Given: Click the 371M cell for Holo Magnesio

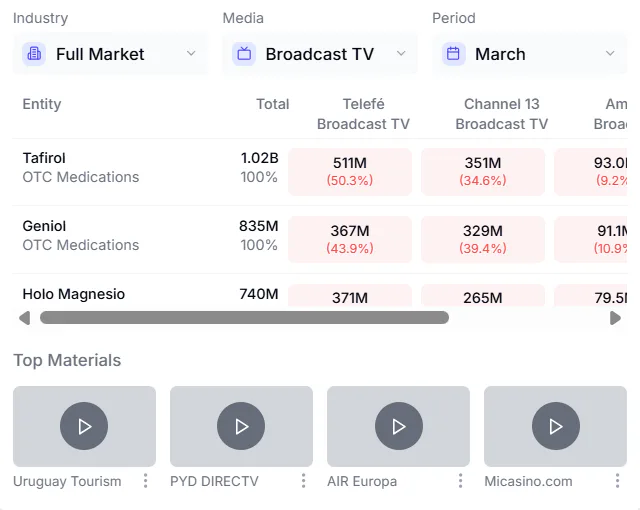Looking at the screenshot, I should click(x=350, y=296).
